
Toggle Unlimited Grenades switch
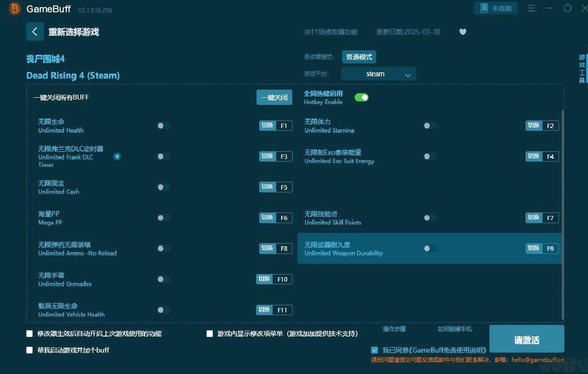164,279
